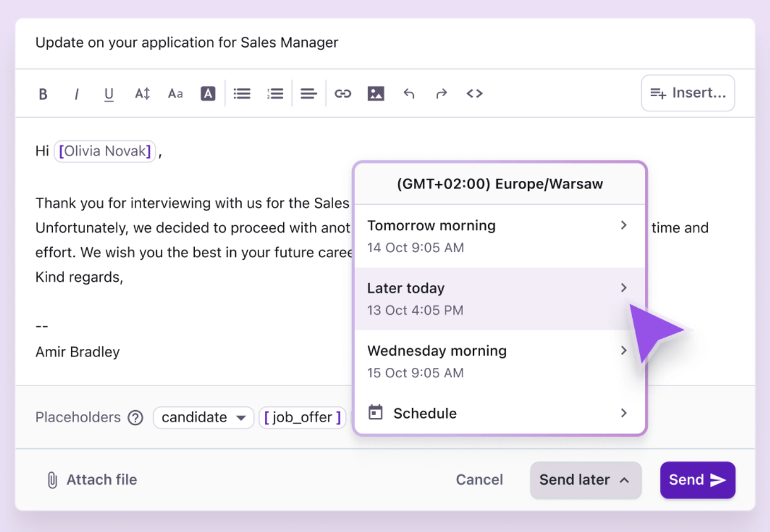Click chevron on Tomorrow morning row
Image resolution: width=770 pixels, height=532 pixels.
click(x=624, y=225)
